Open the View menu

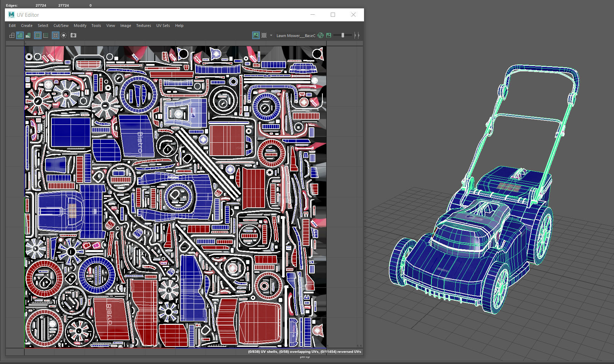click(x=110, y=26)
